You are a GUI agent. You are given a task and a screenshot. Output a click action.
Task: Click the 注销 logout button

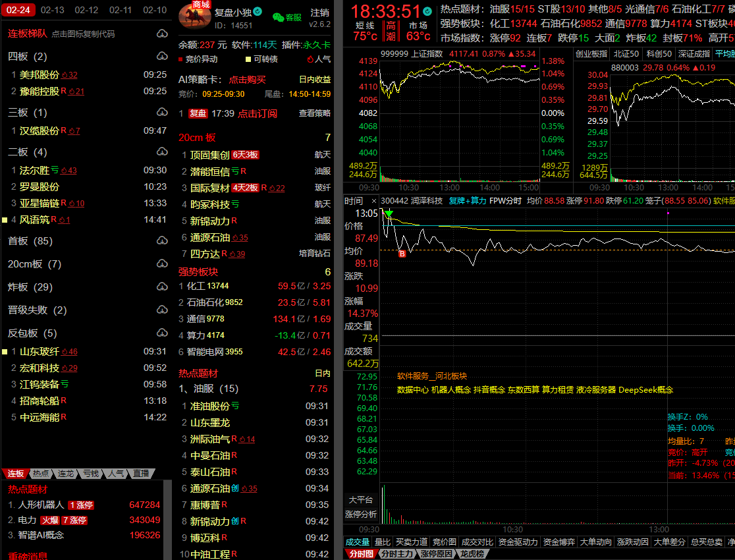(x=320, y=13)
